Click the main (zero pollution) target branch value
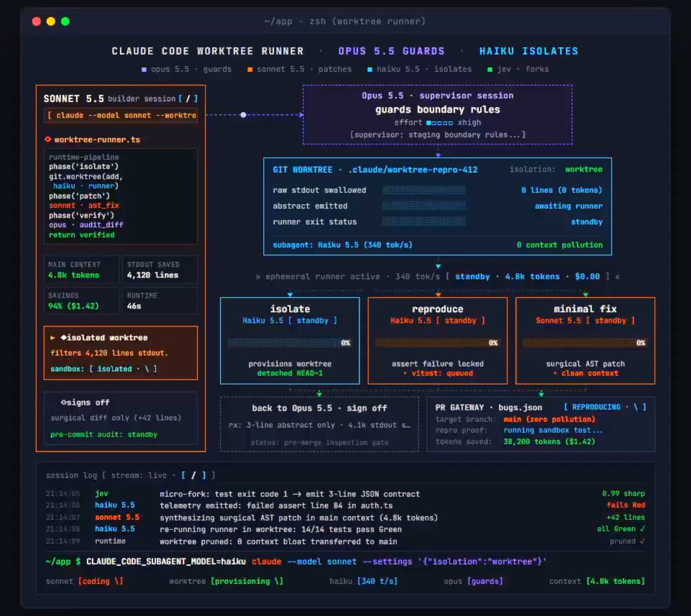The image size is (691, 616). click(x=549, y=419)
